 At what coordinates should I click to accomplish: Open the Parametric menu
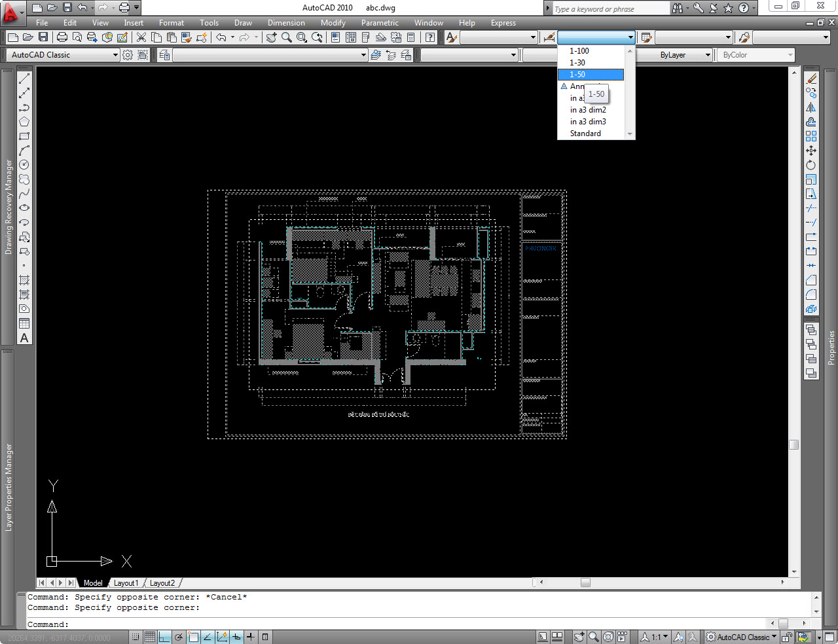(380, 23)
